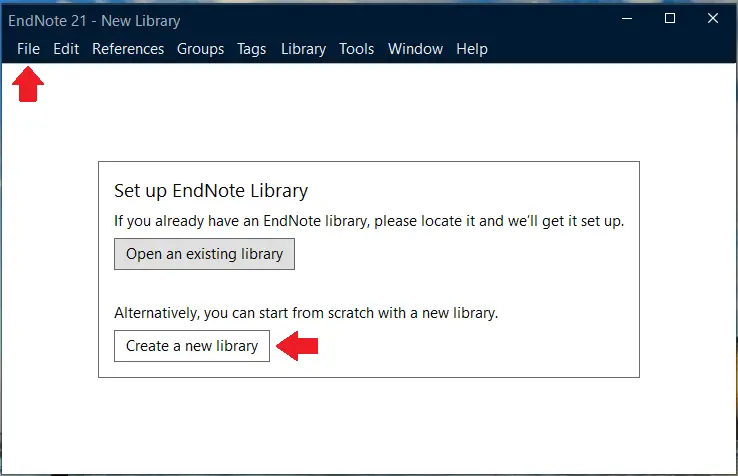Open the References menu
This screenshot has width=738, height=476.
pyautogui.click(x=128, y=49)
